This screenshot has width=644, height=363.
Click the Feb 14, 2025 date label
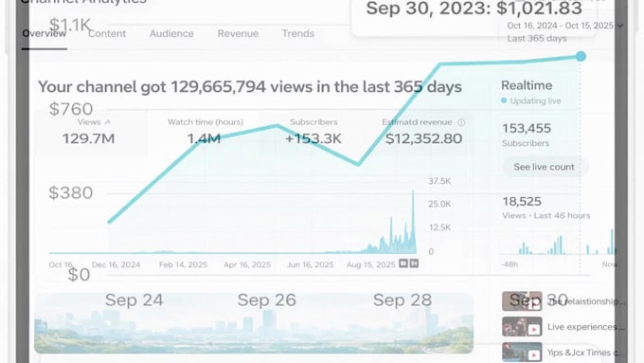[x=183, y=264]
